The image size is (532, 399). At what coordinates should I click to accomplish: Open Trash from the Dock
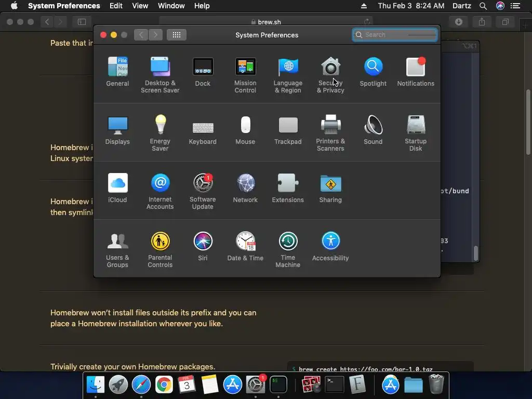pos(436,384)
